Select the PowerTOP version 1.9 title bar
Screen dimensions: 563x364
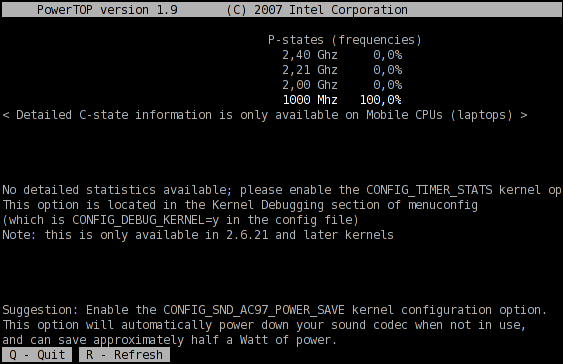[282, 10]
